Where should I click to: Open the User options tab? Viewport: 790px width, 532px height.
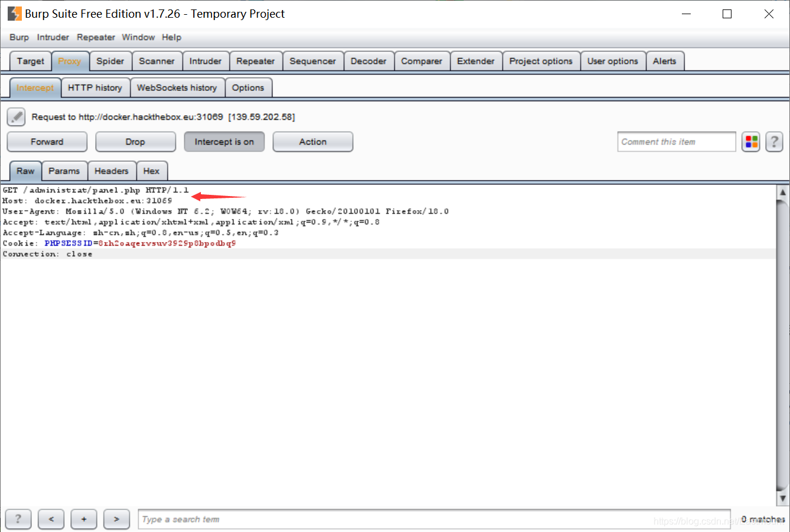point(612,61)
